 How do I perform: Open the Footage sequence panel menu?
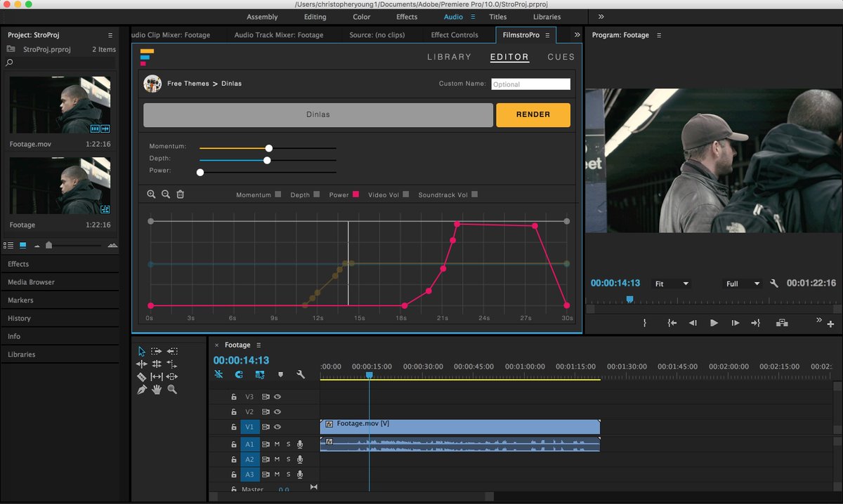[259, 345]
